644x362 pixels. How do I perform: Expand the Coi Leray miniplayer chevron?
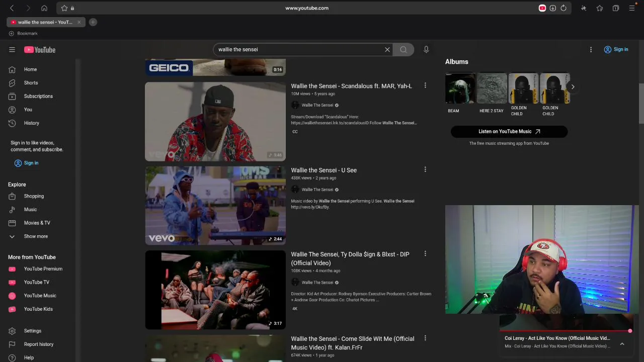pyautogui.click(x=622, y=344)
